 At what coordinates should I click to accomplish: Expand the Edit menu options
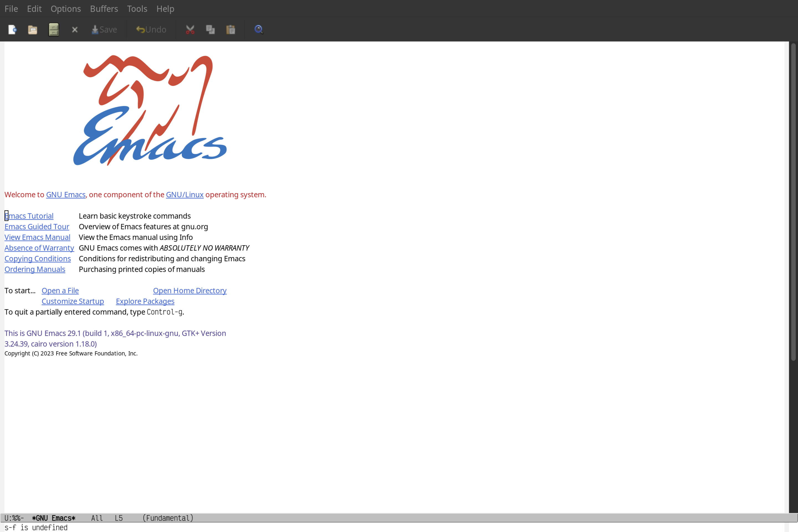coord(34,8)
